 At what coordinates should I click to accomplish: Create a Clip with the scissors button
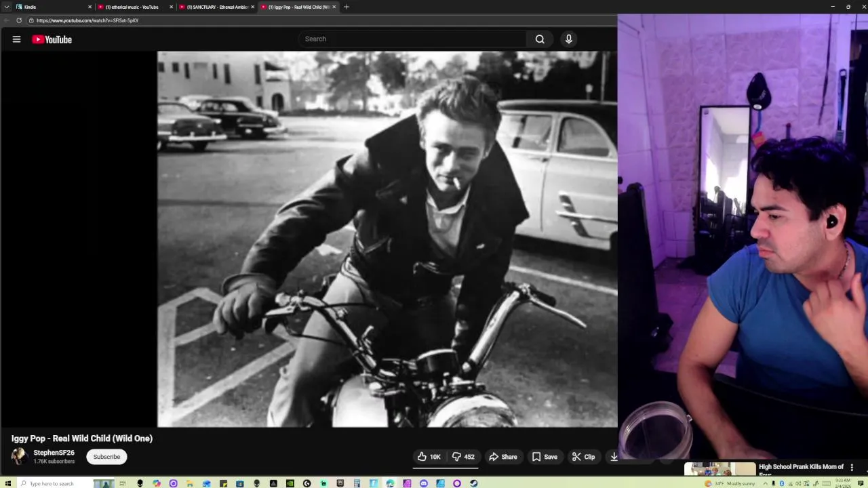[583, 457]
